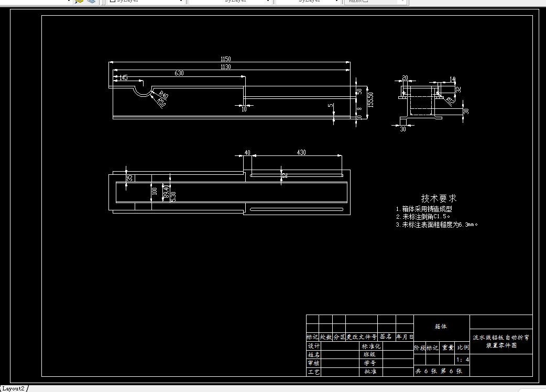Viewport: 546px width, 392px height.
Task: Open the color control ByLayer dropdown with swatch
Action: click(146, 2)
